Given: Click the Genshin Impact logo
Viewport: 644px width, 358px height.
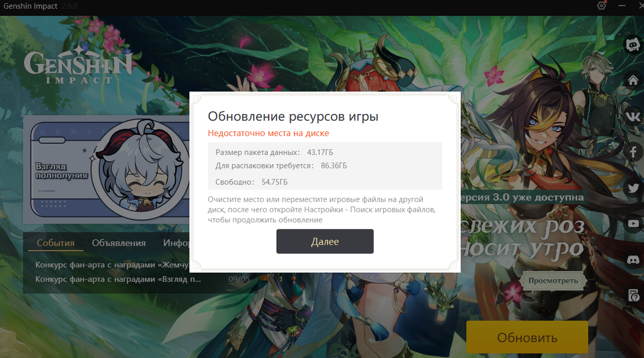Looking at the screenshot, I should click(x=78, y=65).
